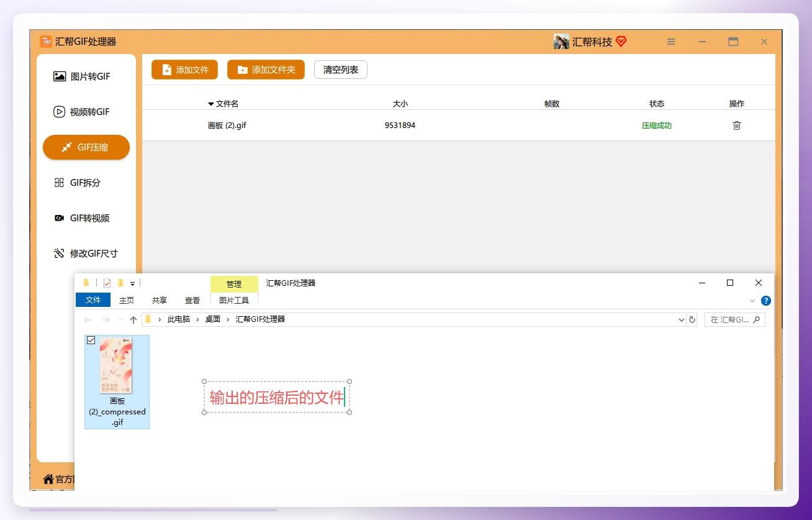Go up one folder level in Explorer
Screen dimensions: 812x520
point(133,320)
